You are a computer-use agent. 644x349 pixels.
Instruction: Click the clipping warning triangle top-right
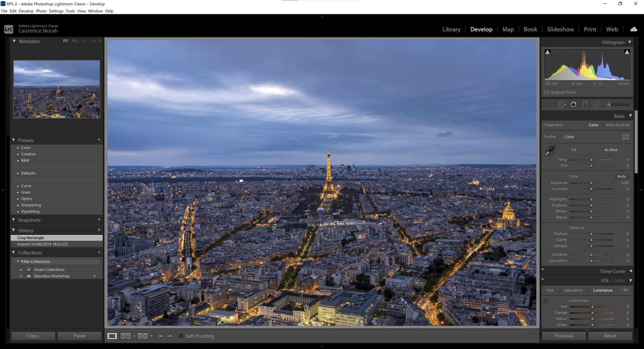click(x=626, y=52)
